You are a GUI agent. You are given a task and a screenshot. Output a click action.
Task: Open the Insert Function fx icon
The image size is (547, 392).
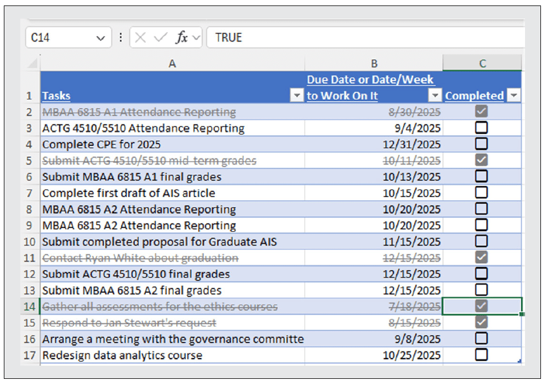[182, 38]
